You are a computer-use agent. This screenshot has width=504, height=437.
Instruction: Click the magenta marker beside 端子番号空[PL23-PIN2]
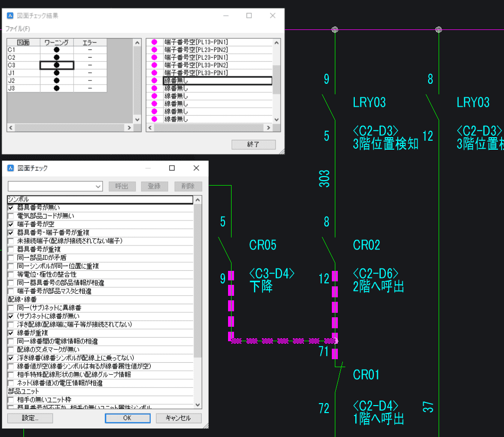click(x=154, y=50)
